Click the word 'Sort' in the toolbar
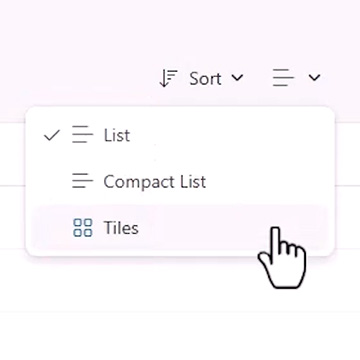360x360 pixels. point(205,79)
